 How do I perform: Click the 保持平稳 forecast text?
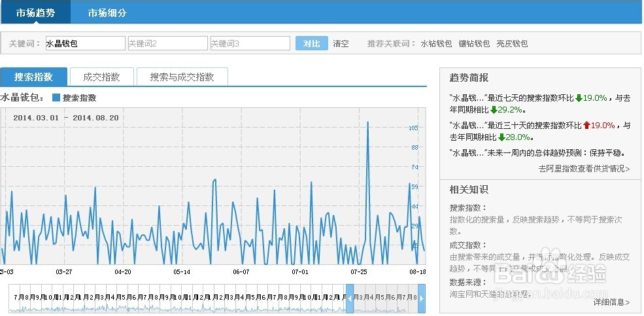click(x=605, y=153)
